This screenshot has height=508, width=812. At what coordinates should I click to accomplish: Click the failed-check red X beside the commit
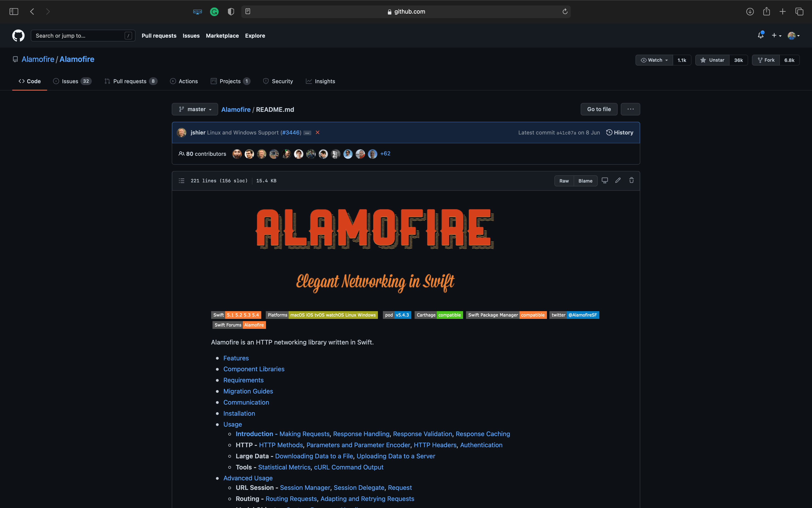point(317,132)
